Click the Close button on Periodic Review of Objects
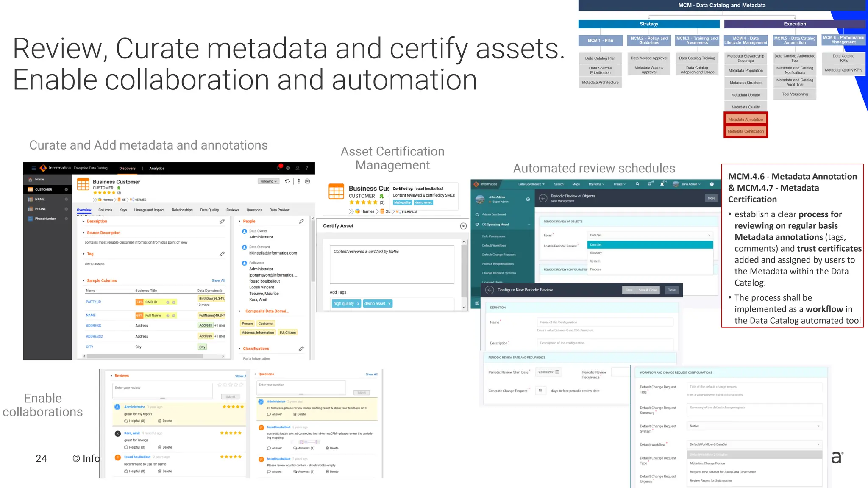Screen dimensions: 868x488 [711, 198]
